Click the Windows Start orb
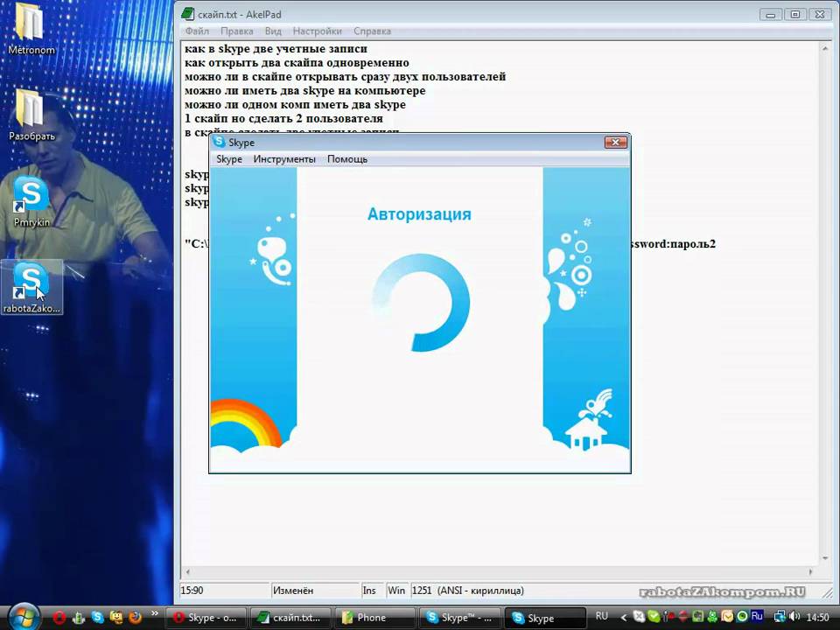The width and height of the screenshot is (840, 630). point(24,617)
